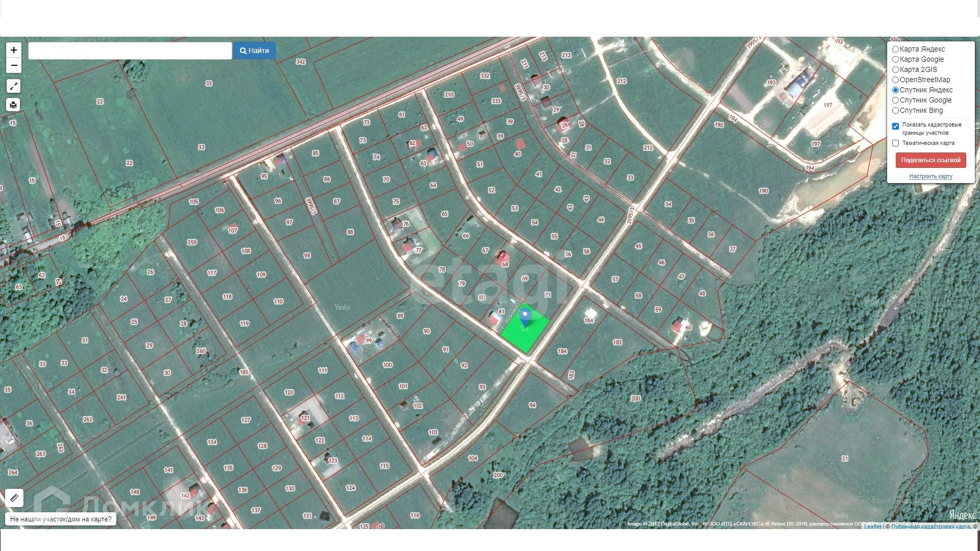The height and width of the screenshot is (551, 980).
Task: Select Карта Яндекс radio option
Action: click(x=895, y=49)
